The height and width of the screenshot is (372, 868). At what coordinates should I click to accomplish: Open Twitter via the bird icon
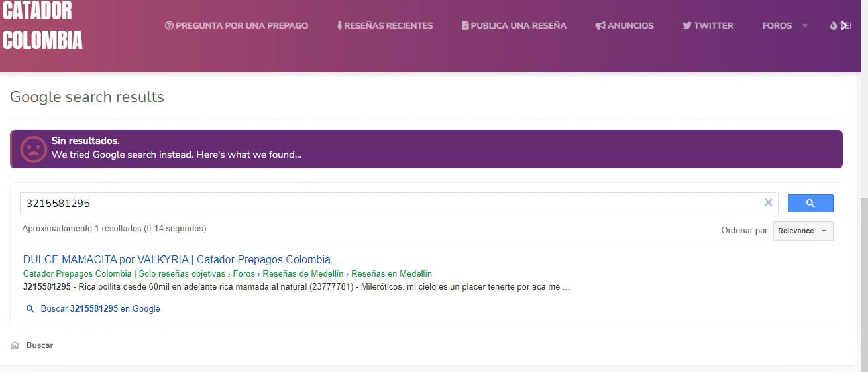tap(687, 26)
